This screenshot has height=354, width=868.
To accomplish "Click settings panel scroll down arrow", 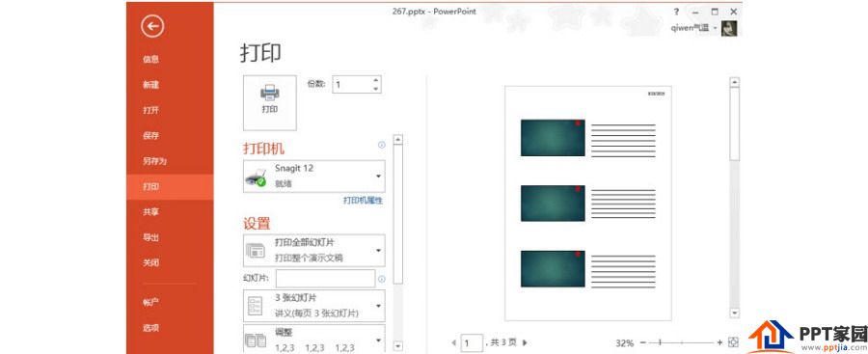I will tap(397, 345).
